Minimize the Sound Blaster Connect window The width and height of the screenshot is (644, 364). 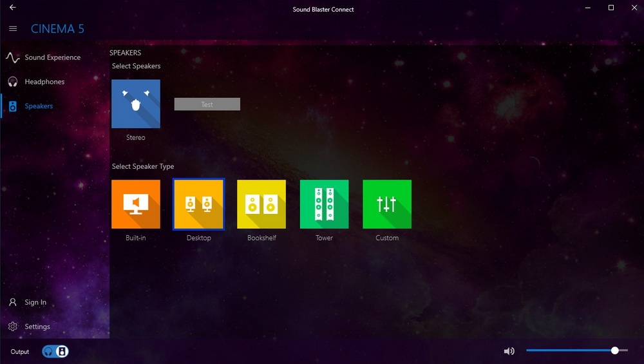coord(588,8)
